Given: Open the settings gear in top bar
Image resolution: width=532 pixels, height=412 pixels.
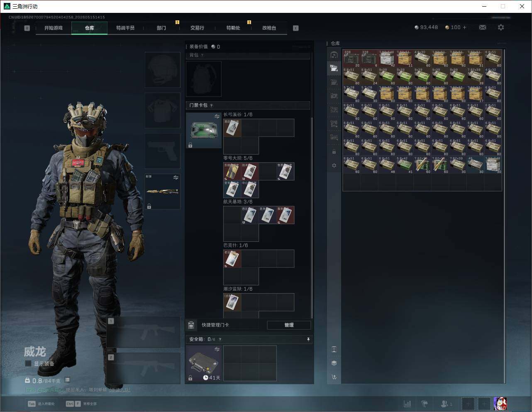Looking at the screenshot, I should tap(501, 27).
